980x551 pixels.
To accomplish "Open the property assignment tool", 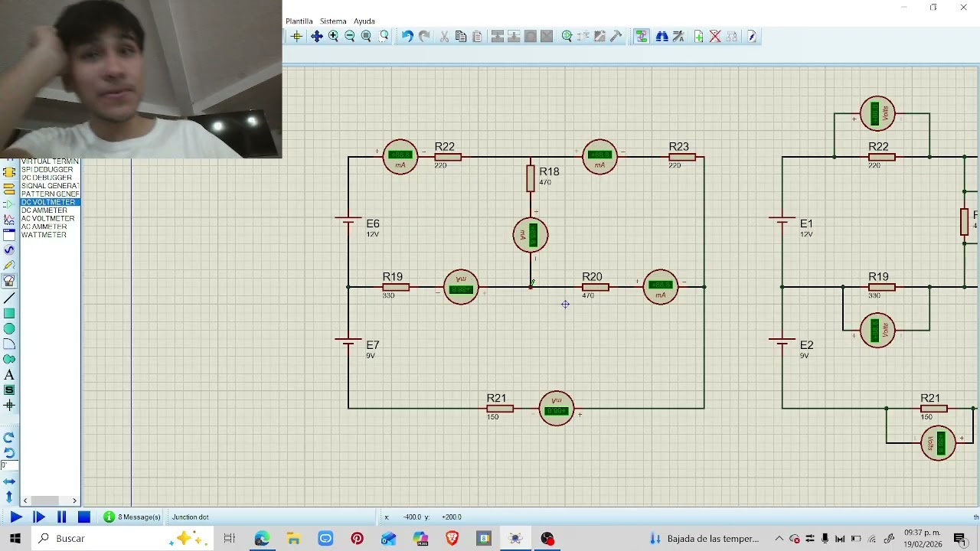I will pos(678,36).
